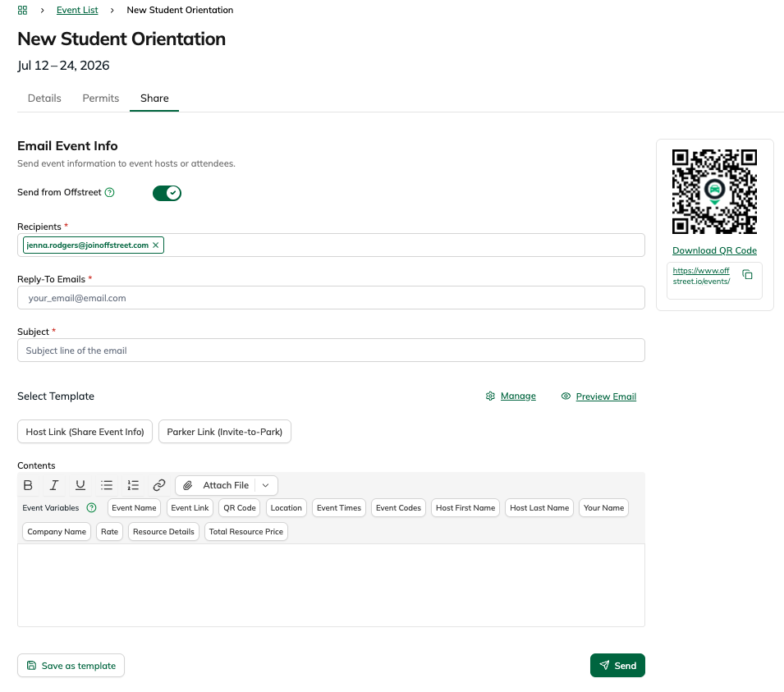The width and height of the screenshot is (784, 692).
Task: Show help for Event Variables
Action: 91,508
